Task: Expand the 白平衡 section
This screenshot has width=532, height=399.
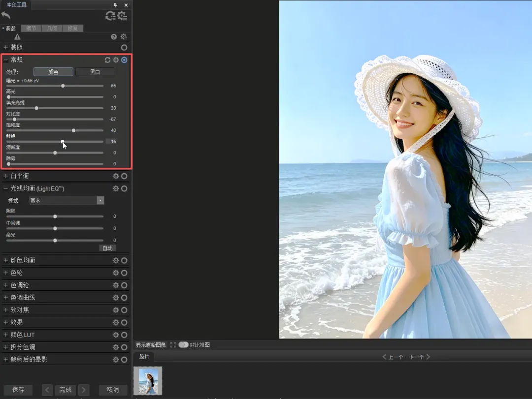Action: (x=5, y=176)
